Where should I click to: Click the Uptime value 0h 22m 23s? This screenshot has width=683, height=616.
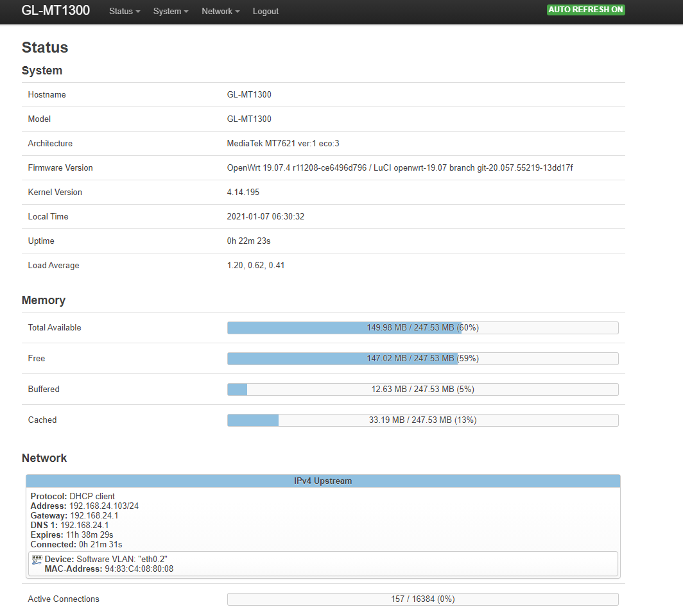(x=248, y=241)
